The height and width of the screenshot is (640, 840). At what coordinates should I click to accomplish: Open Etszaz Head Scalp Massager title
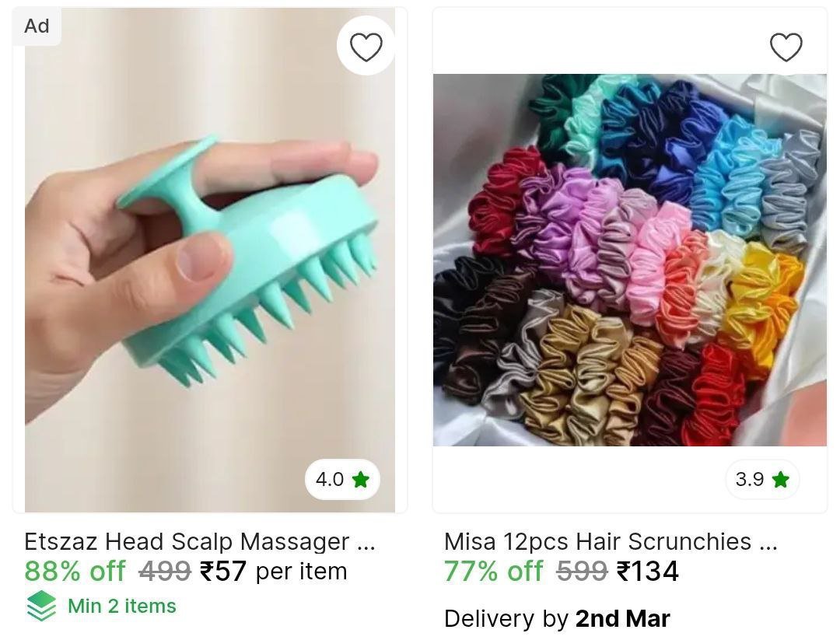200,542
